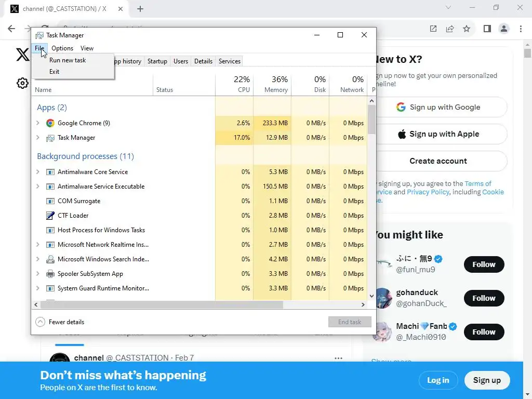Switch to the Details tab
Viewport: 532px width, 399px height.
pos(203,61)
